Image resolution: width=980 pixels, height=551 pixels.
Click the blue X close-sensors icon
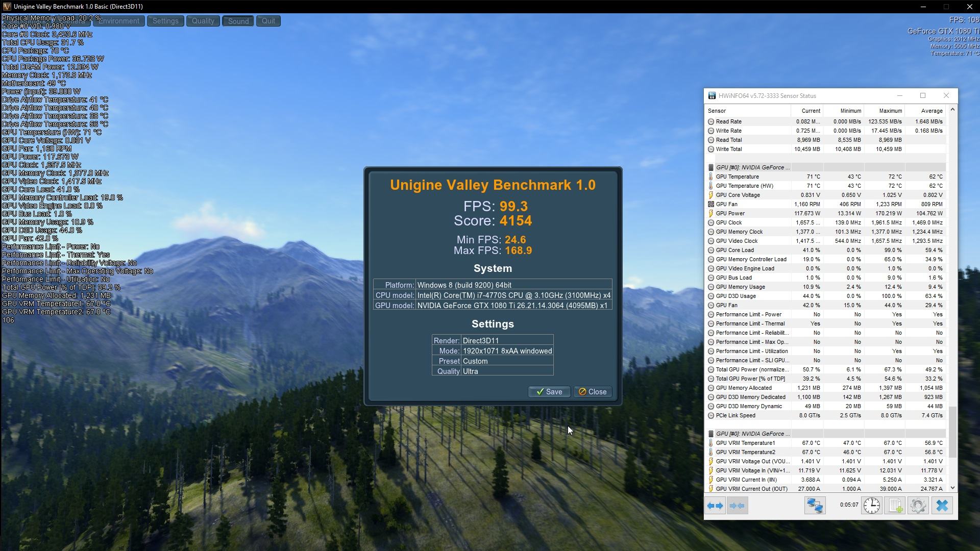click(x=942, y=506)
